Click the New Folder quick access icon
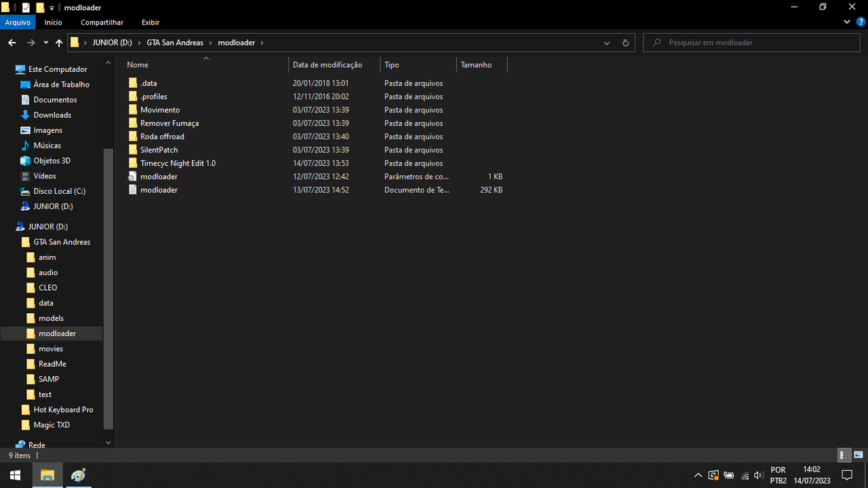 tap(40, 7)
